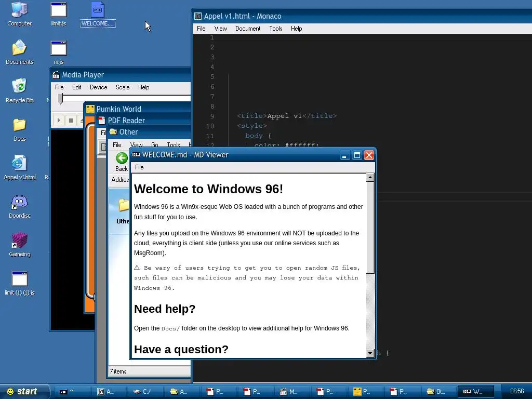Click the Other window folder title icon
532x399 pixels.
pyautogui.click(x=113, y=131)
